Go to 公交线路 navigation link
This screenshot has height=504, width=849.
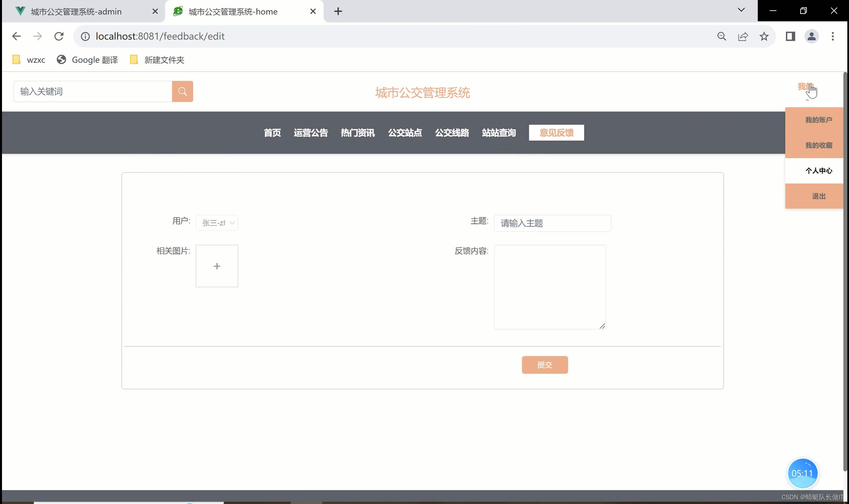452,133
